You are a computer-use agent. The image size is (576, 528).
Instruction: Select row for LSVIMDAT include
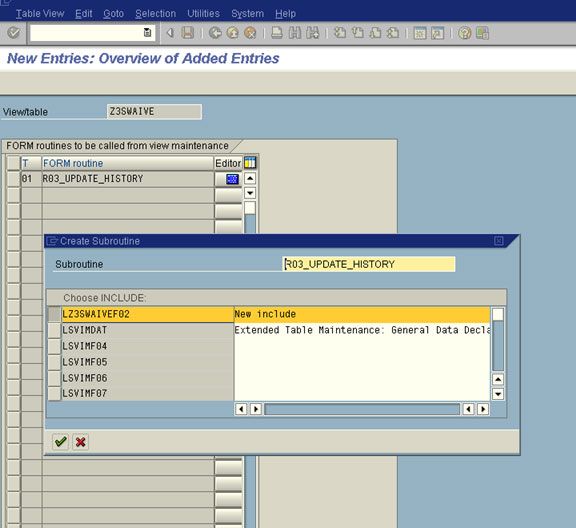(54, 330)
